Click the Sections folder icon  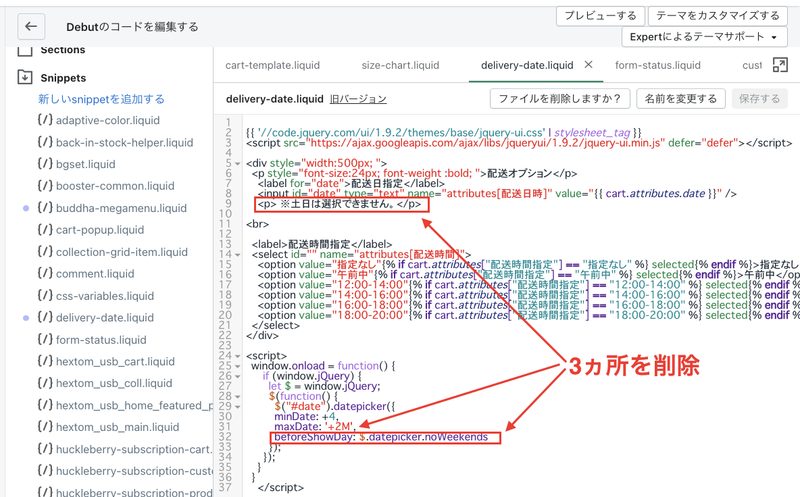24,50
